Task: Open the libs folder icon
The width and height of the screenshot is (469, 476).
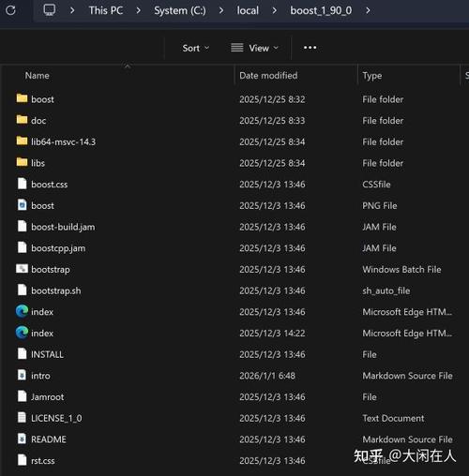Action: pyautogui.click(x=22, y=162)
